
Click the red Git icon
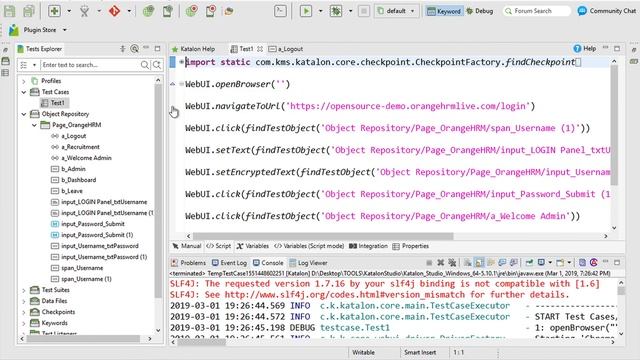click(x=114, y=11)
